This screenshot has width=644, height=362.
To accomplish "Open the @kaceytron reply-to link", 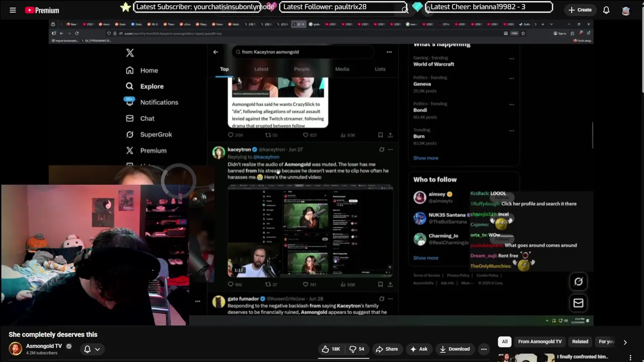I will coord(267,157).
